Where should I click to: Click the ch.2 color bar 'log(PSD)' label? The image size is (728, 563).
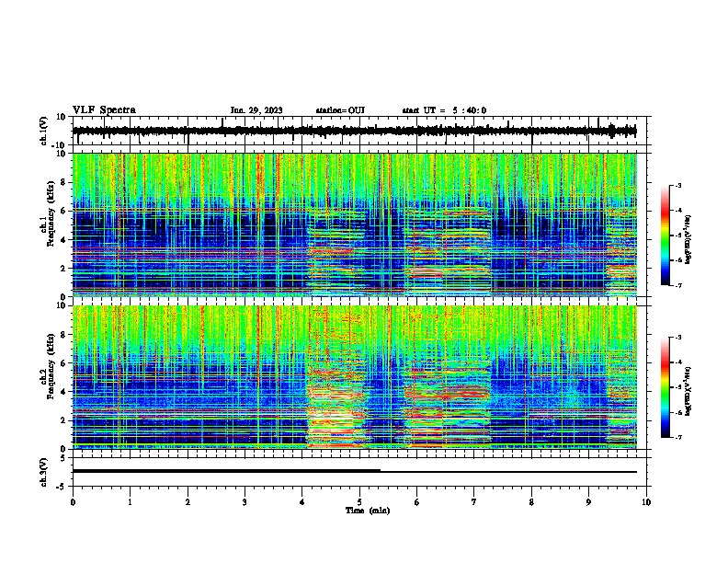click(688, 392)
